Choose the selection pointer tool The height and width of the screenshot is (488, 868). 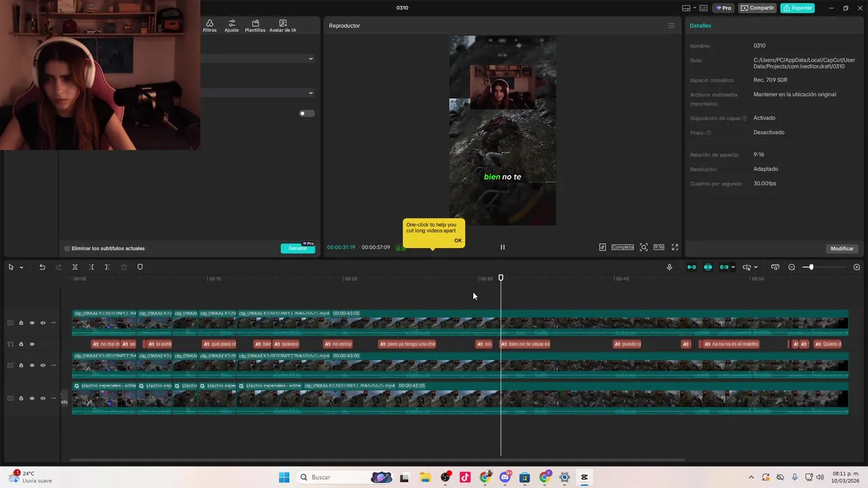pyautogui.click(x=11, y=267)
